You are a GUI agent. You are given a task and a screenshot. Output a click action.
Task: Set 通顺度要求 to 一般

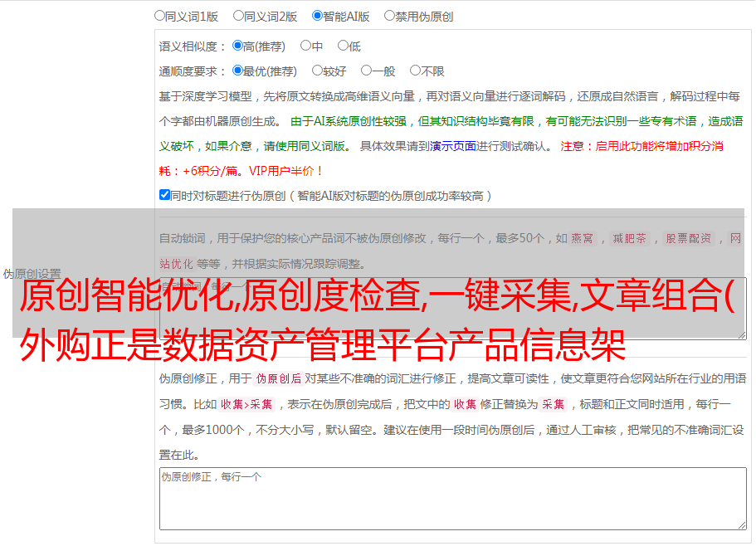pyautogui.click(x=366, y=71)
